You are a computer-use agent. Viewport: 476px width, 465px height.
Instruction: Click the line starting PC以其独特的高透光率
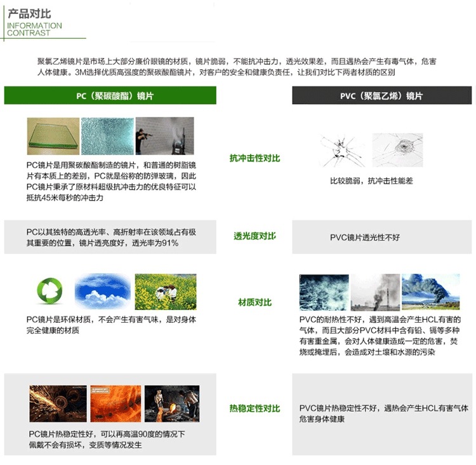pyautogui.click(x=111, y=232)
